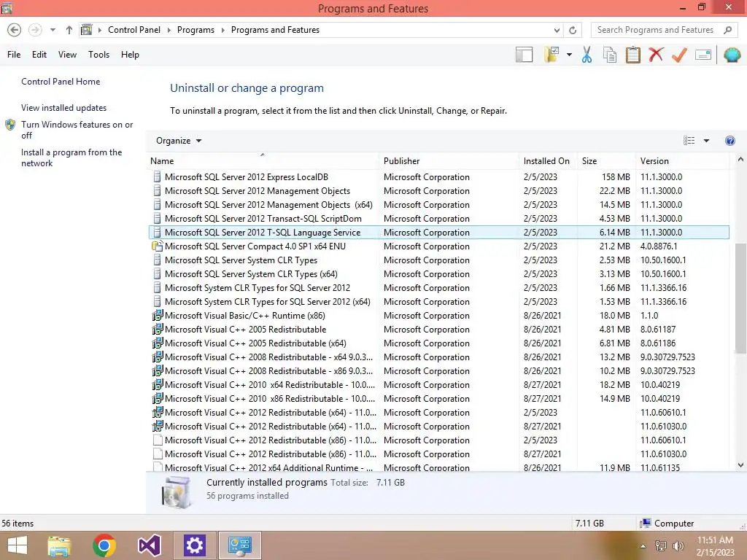This screenshot has height=560, width=747.
Task: Click icon beside Visual Basic/C++ Runtime (x86)
Action: [158, 316]
